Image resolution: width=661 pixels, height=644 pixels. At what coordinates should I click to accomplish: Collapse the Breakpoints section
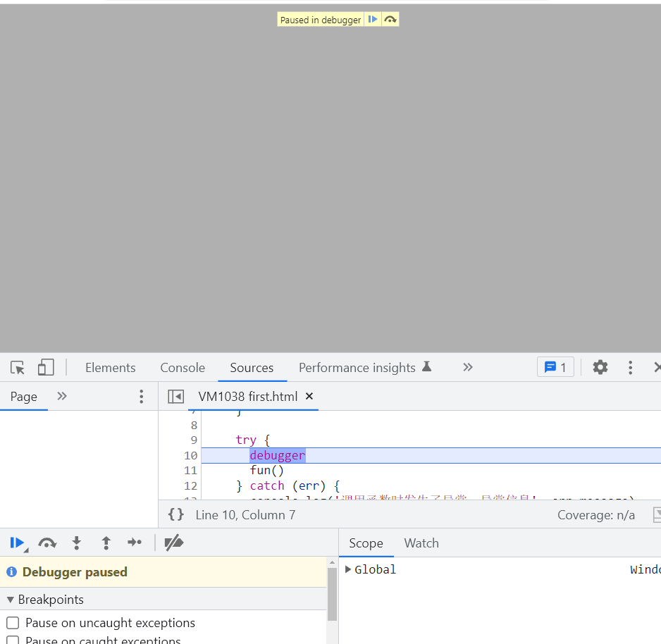point(11,600)
